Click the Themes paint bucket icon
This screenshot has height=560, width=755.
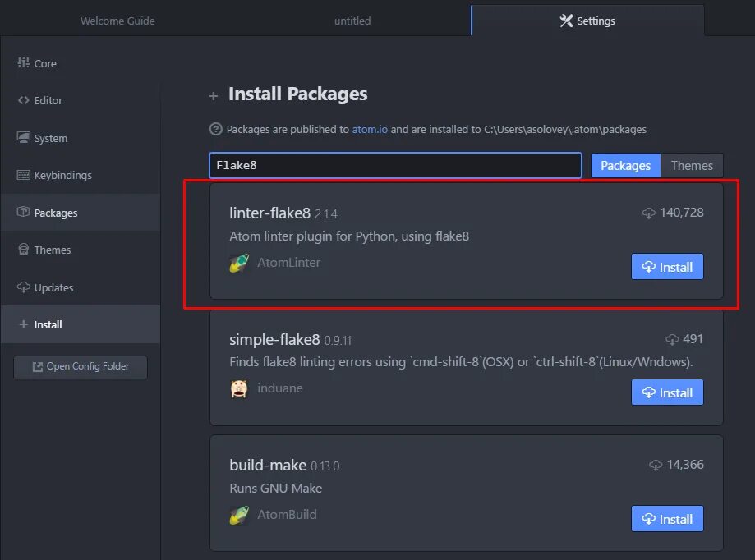[x=23, y=250]
